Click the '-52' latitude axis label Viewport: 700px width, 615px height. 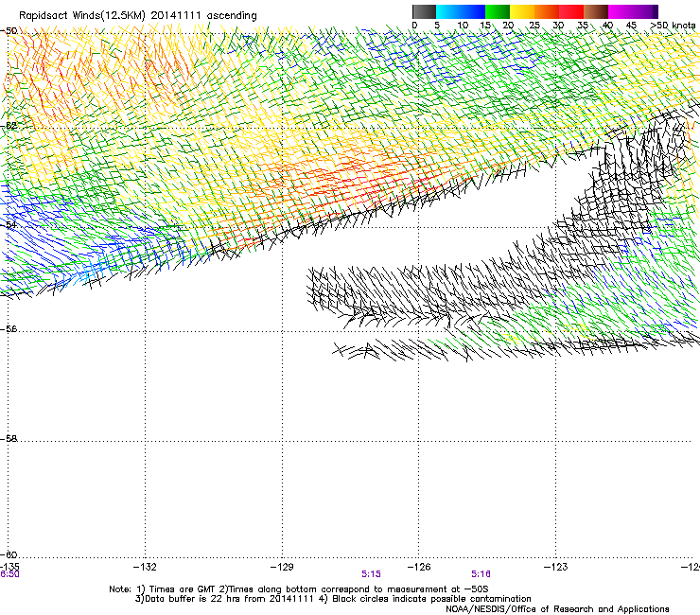pos(9,126)
